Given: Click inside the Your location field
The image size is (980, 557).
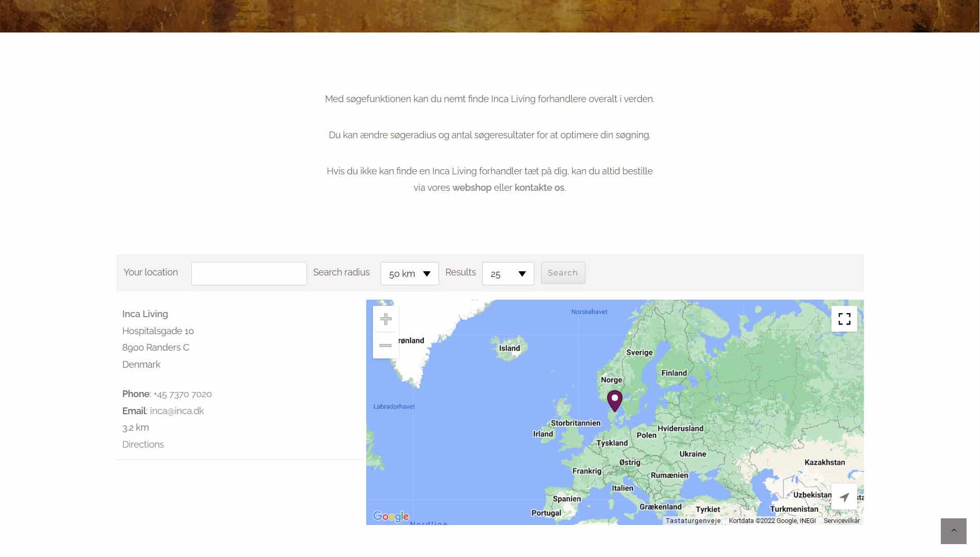Looking at the screenshot, I should coord(249,273).
